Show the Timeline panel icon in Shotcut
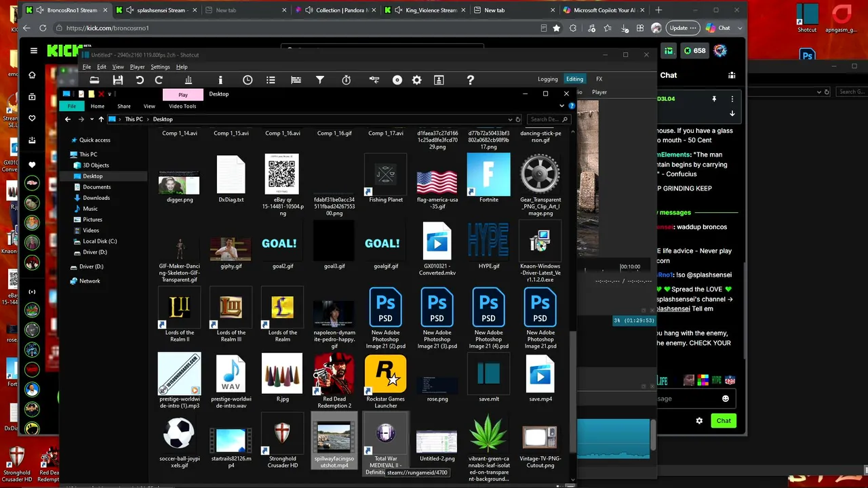 tap(296, 80)
